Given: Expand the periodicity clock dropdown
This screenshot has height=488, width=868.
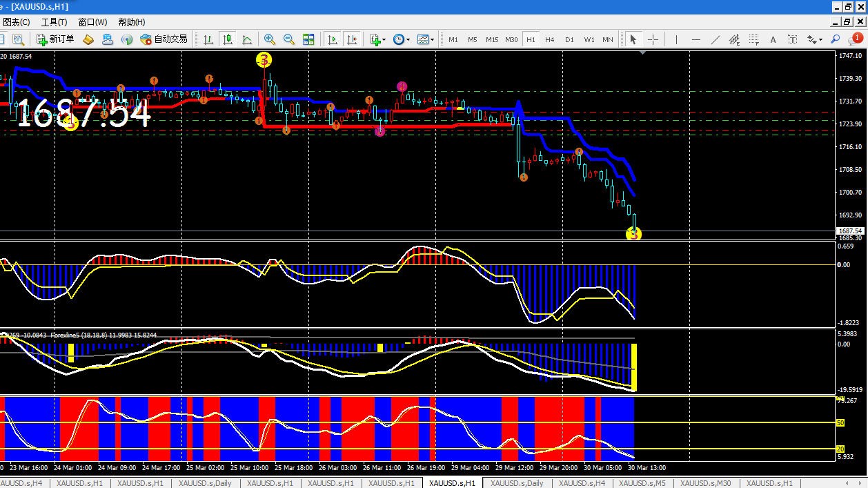Looking at the screenshot, I should [x=402, y=39].
